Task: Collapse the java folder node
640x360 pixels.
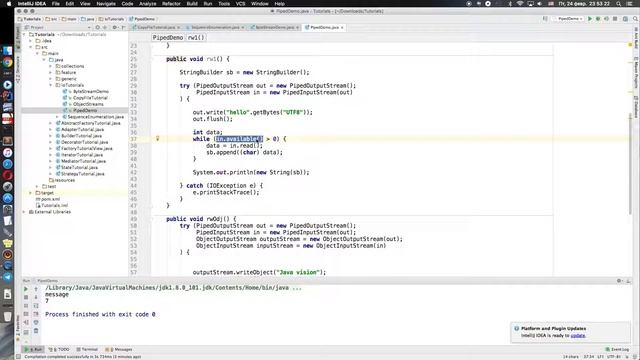Action: 44,60
